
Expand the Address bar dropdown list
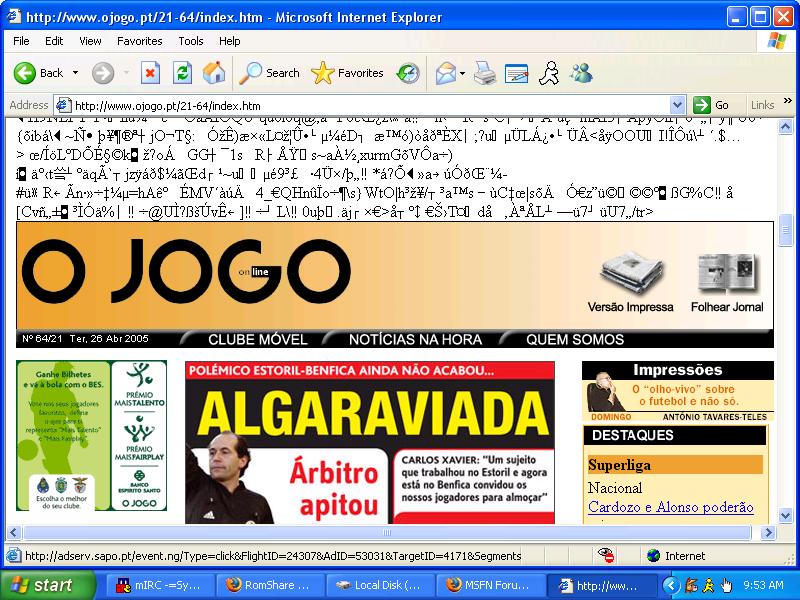point(677,106)
